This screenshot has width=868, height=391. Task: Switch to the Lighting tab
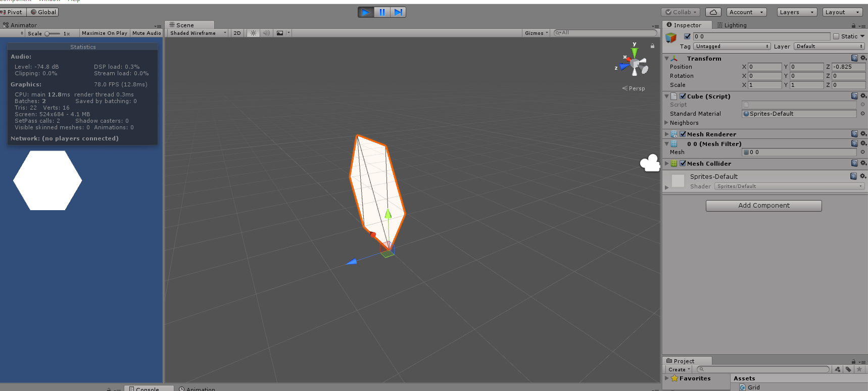[732, 25]
